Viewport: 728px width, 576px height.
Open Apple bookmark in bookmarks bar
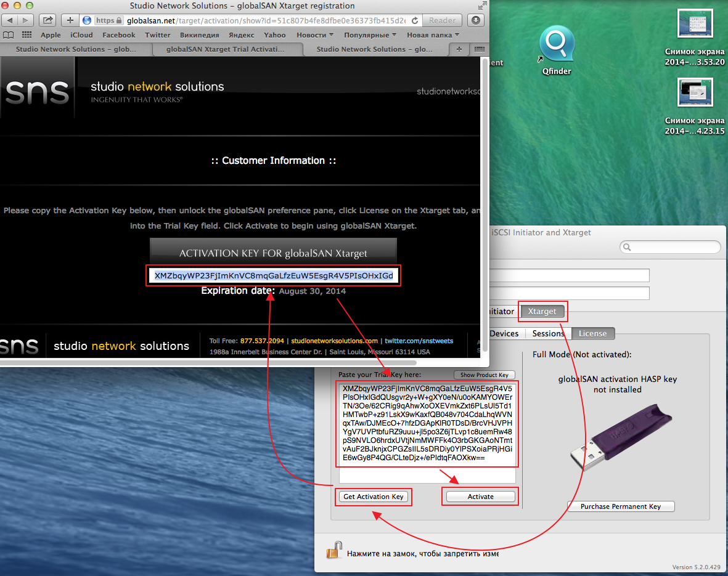tap(51, 35)
